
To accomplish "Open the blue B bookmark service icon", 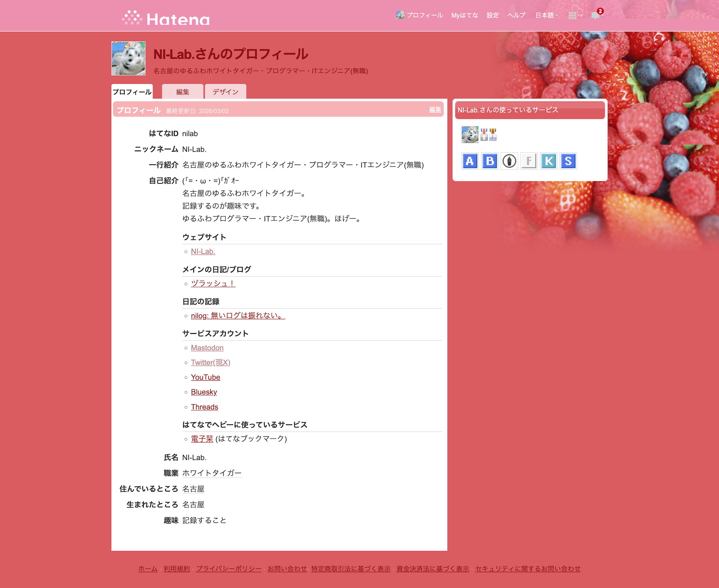I will (489, 161).
